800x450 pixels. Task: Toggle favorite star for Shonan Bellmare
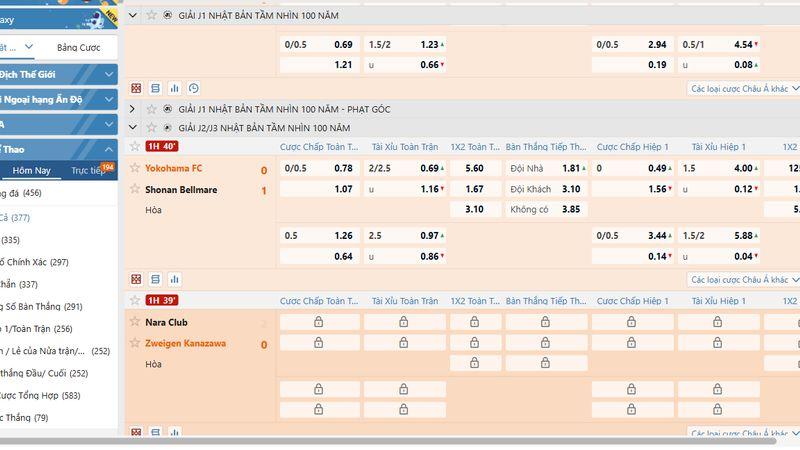tap(135, 189)
